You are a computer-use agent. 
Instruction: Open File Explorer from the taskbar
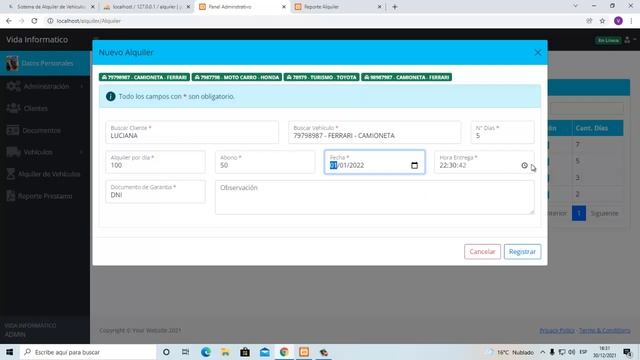click(x=225, y=352)
